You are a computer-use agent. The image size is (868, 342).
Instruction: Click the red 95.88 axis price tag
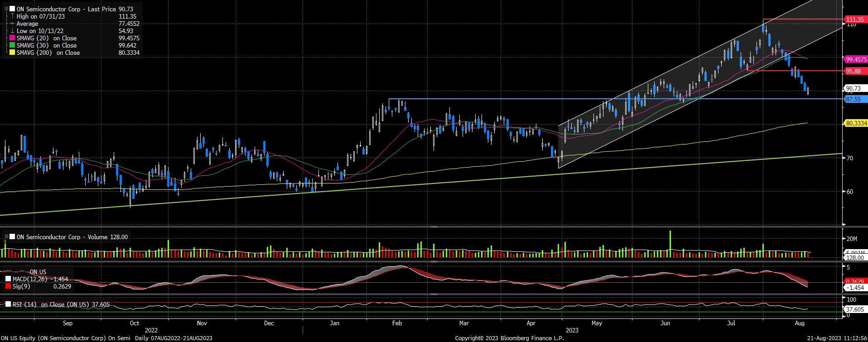[855, 71]
